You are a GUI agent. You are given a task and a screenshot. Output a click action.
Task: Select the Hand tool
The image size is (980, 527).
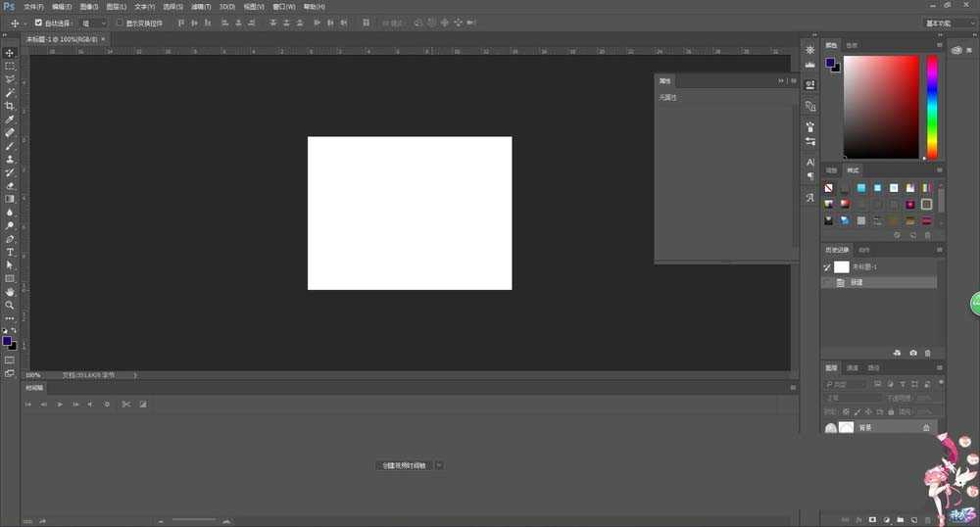(10, 292)
